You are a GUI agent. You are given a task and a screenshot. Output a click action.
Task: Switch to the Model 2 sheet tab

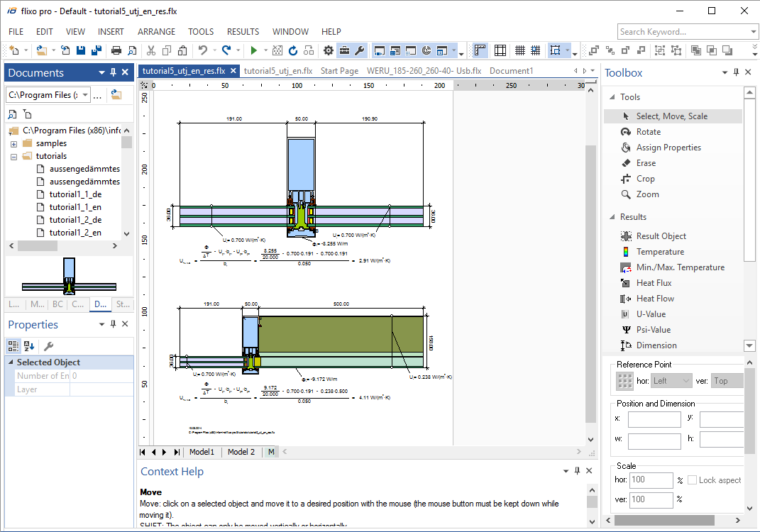pos(241,452)
